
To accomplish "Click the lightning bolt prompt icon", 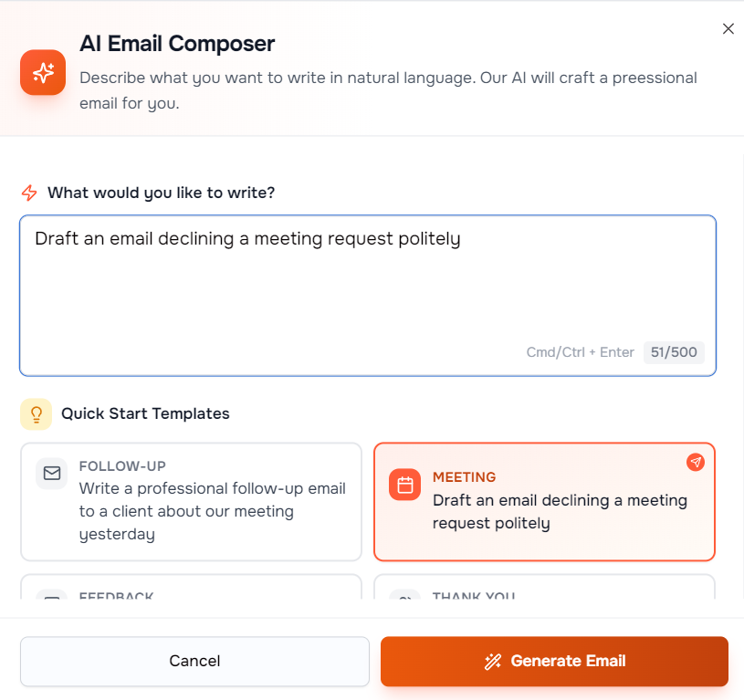I will click(x=29, y=193).
